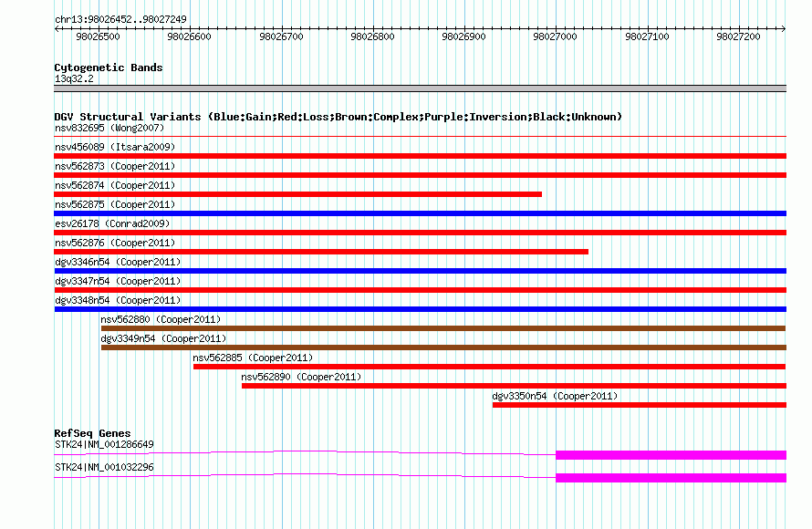
Task: Open the nsv562890 (Cooper2011) label
Action: (301, 377)
